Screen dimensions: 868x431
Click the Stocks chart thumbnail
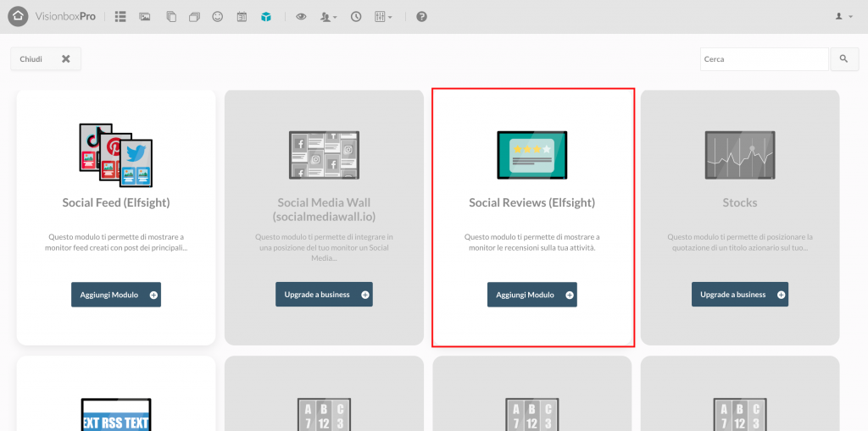click(x=740, y=155)
